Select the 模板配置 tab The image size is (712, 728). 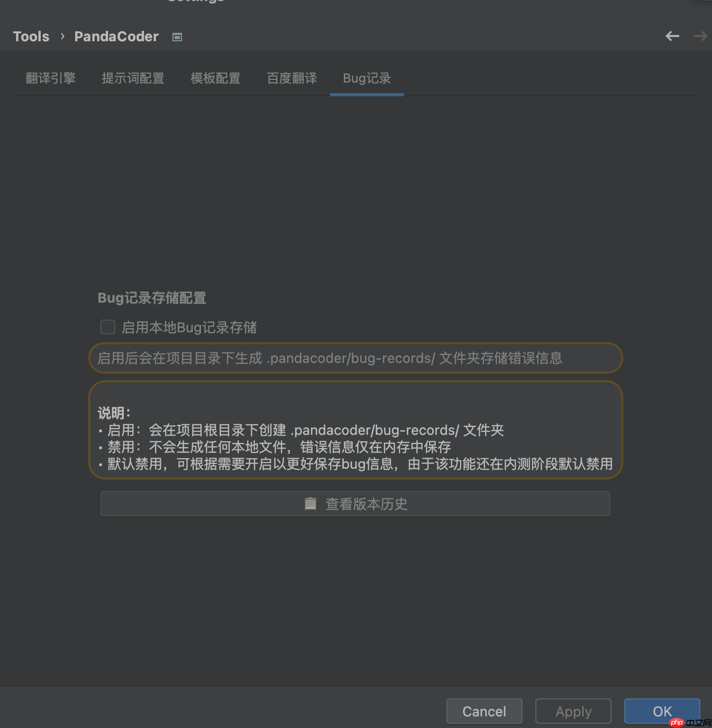[215, 78]
